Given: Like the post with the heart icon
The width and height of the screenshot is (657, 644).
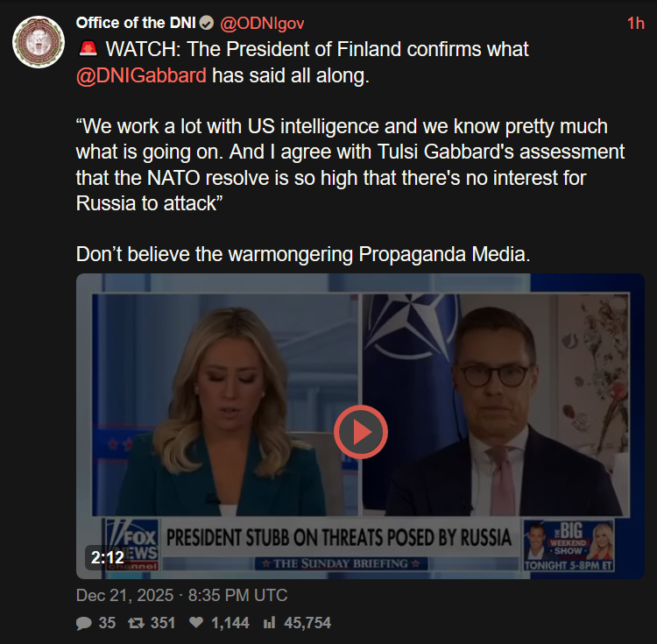Looking at the screenshot, I should point(196,623).
